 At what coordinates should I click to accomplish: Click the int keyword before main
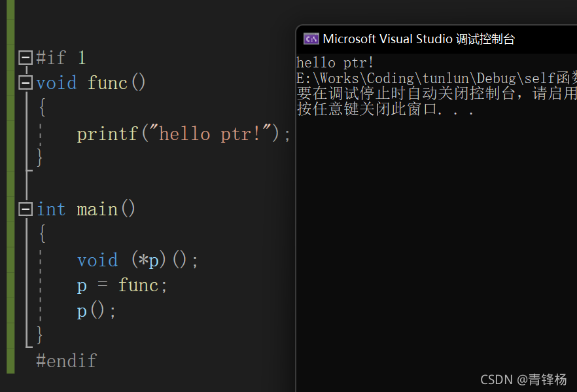(x=51, y=209)
